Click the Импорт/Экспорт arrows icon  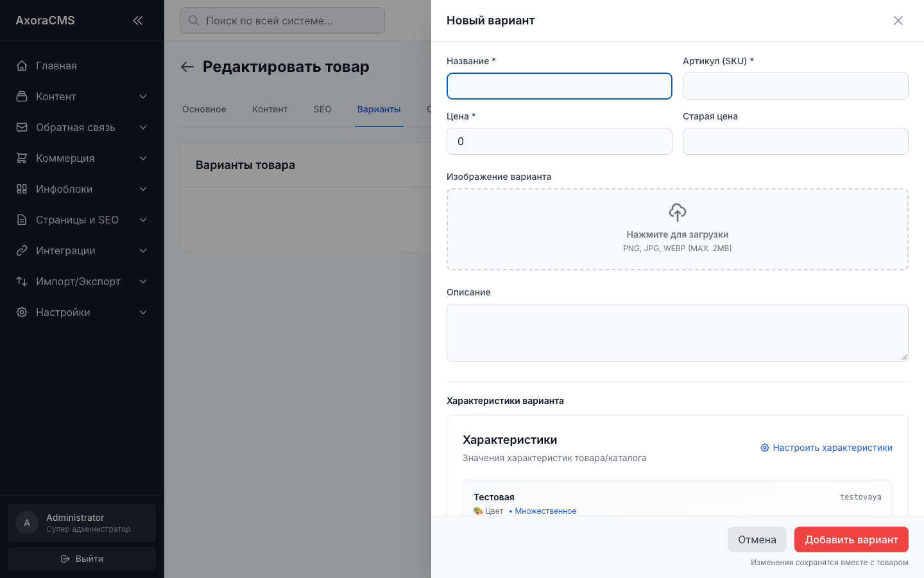[22, 281]
